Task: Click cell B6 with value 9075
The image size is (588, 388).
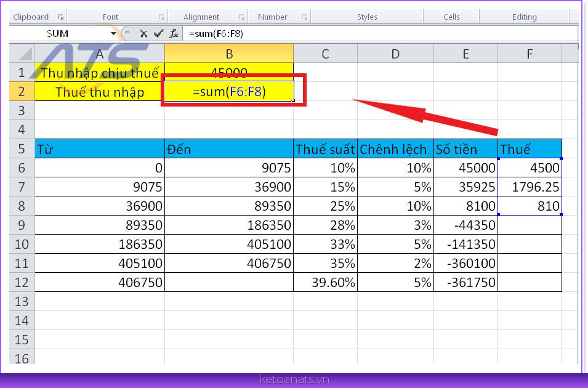Action: click(229, 168)
